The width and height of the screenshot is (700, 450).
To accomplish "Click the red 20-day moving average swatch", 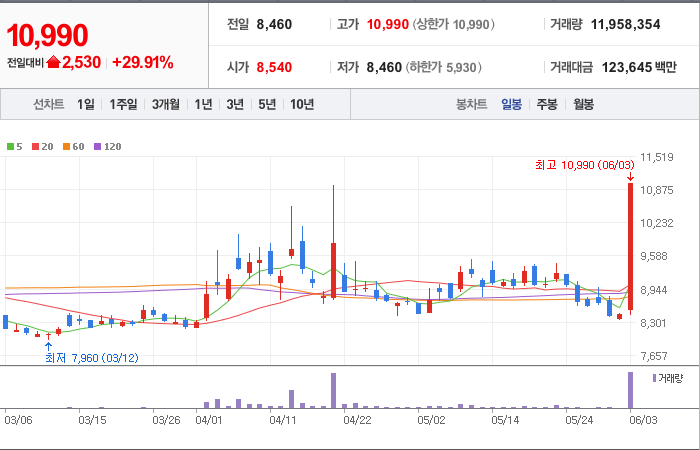I will tap(35, 146).
